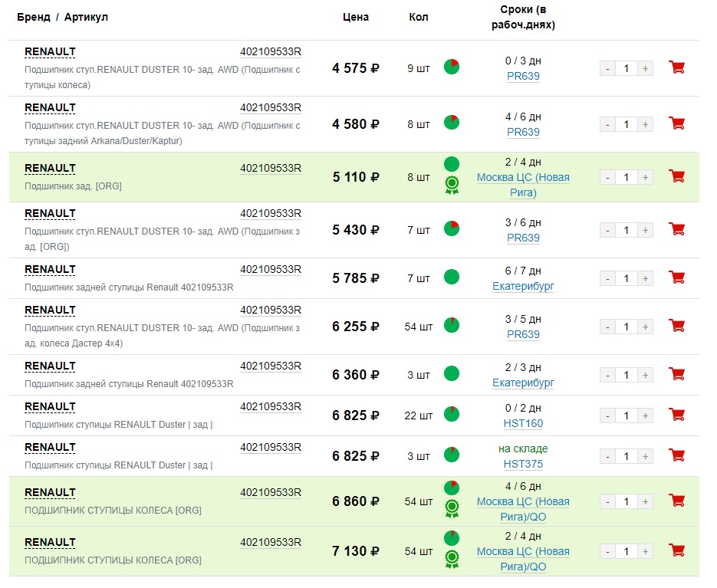The image size is (717, 588).
Task: Open RENAULT brand link in 4 575 ₽ row
Action: 50,52
